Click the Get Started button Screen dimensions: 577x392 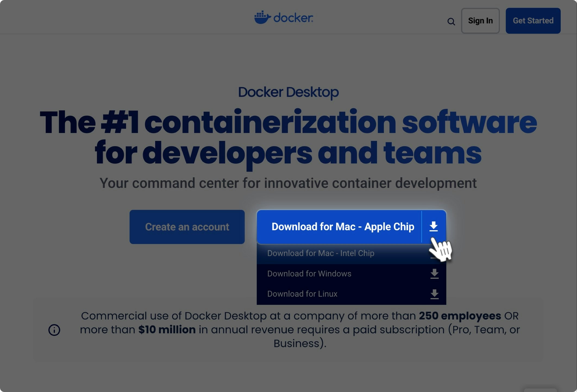533,21
